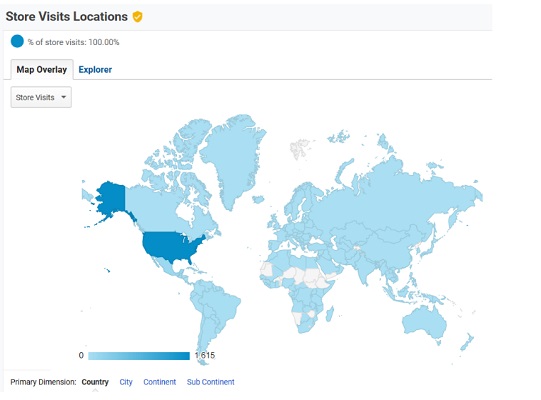Click the % of store visits label
The height and width of the screenshot is (400, 541).
[x=73, y=42]
